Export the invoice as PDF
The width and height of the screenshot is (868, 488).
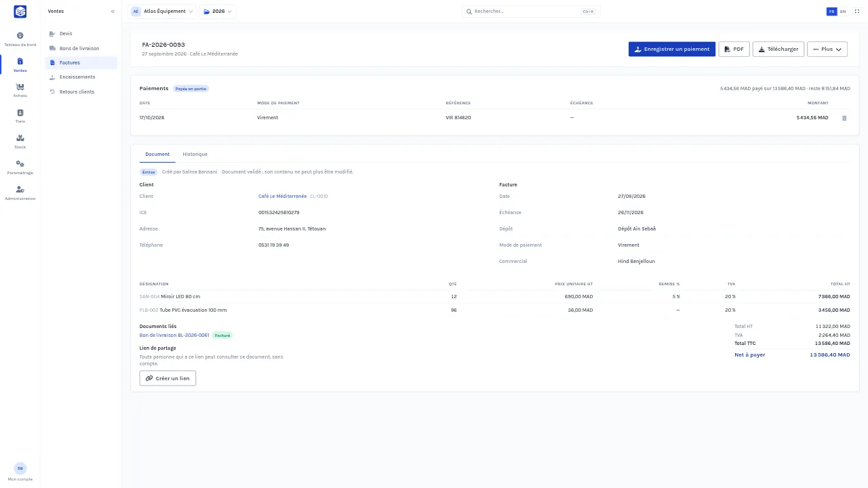click(734, 49)
